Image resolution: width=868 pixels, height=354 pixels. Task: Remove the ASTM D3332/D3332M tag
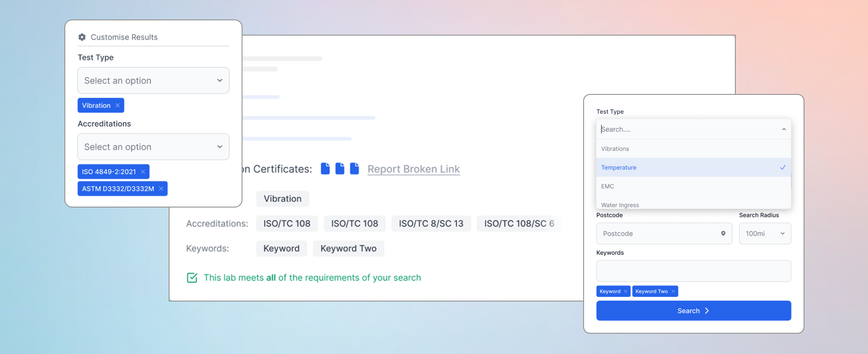point(161,189)
